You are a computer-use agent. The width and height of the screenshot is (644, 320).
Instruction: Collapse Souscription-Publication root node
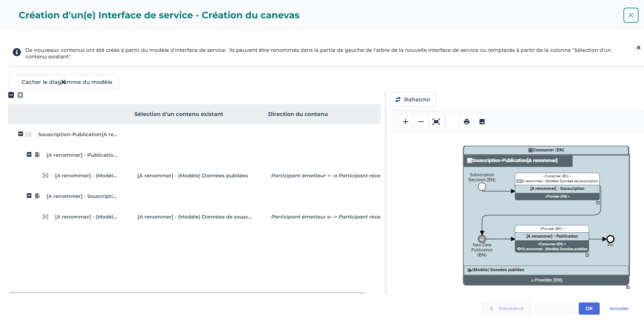tap(21, 134)
